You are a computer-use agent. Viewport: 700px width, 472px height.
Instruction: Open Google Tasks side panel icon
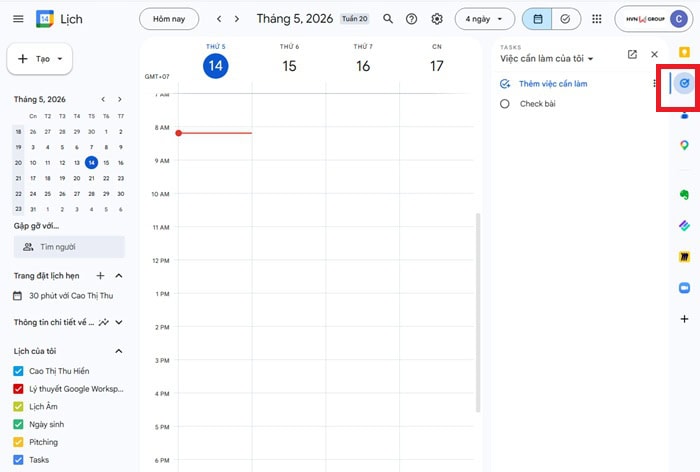[684, 83]
